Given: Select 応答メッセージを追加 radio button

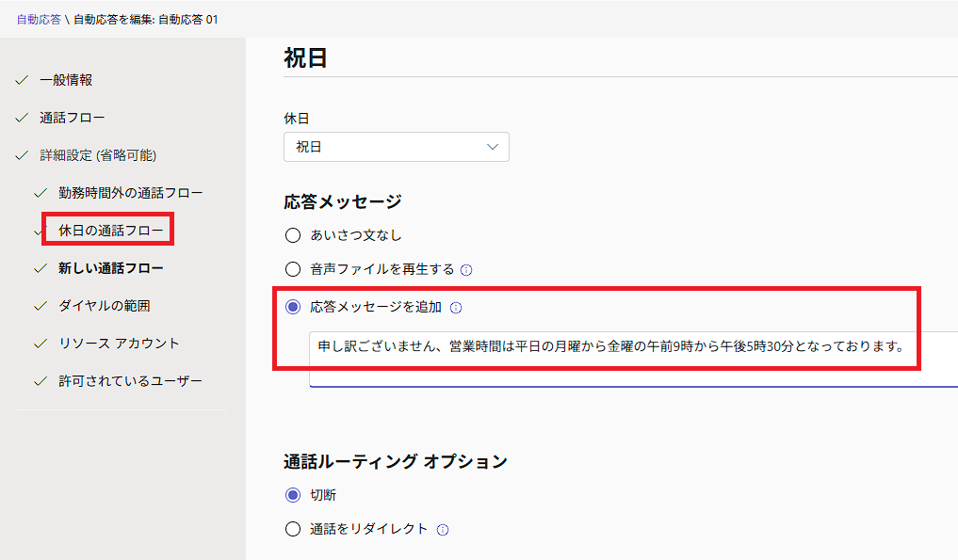Looking at the screenshot, I should point(293,307).
